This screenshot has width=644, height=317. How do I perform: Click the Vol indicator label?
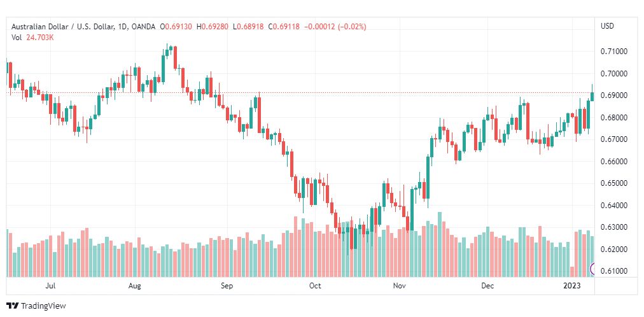click(x=17, y=38)
